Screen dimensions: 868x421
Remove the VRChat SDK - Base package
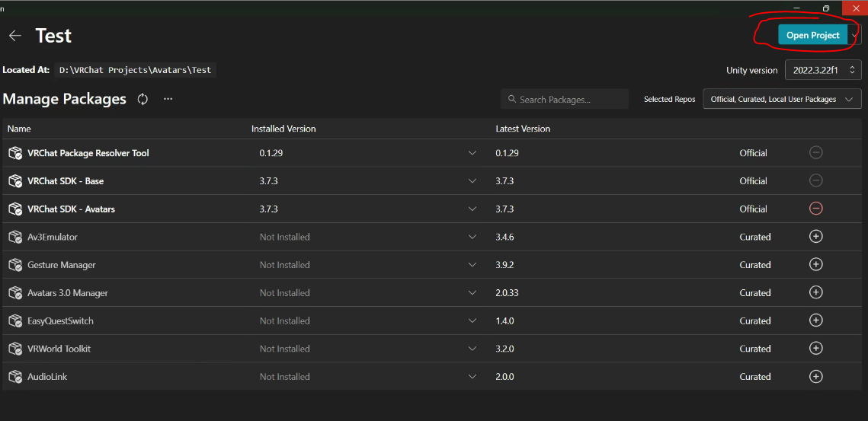click(x=815, y=180)
